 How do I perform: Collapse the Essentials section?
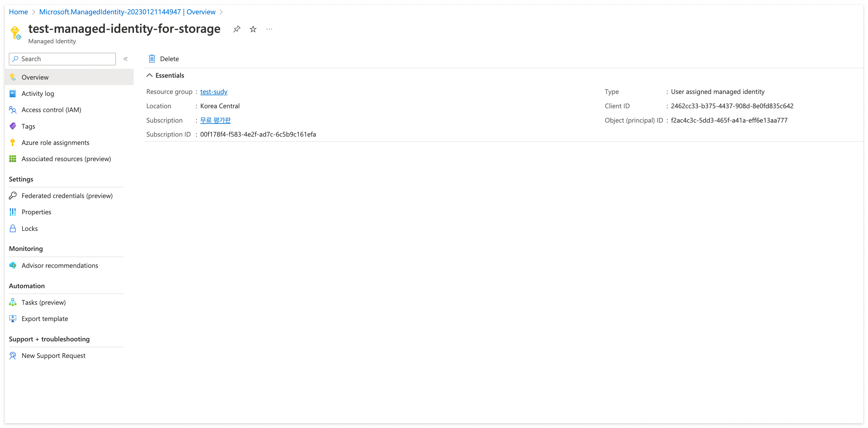point(150,75)
